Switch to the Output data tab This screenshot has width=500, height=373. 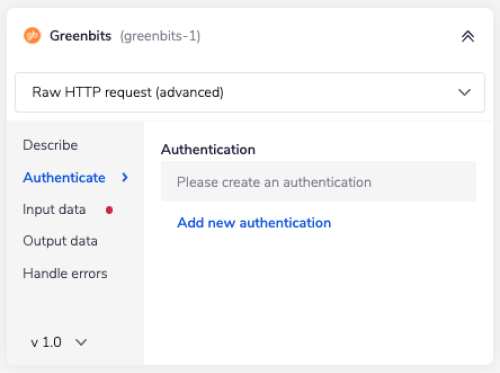pyautogui.click(x=60, y=241)
